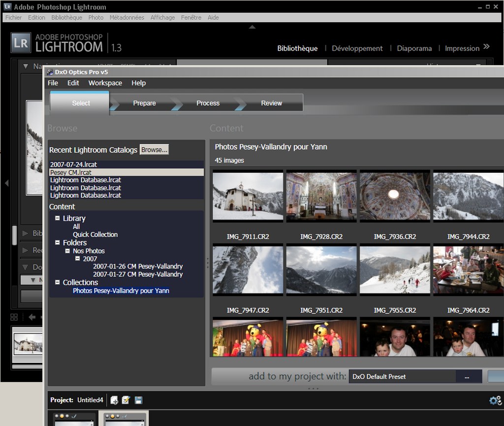Open Lightroom Affichage menu
504x426 pixels.
click(162, 17)
